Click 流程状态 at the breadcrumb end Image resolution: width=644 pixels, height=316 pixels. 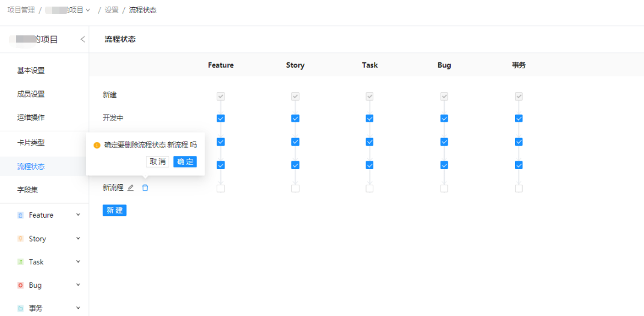142,10
